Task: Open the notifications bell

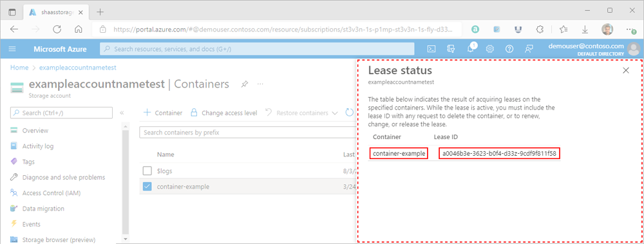Action: click(x=471, y=49)
